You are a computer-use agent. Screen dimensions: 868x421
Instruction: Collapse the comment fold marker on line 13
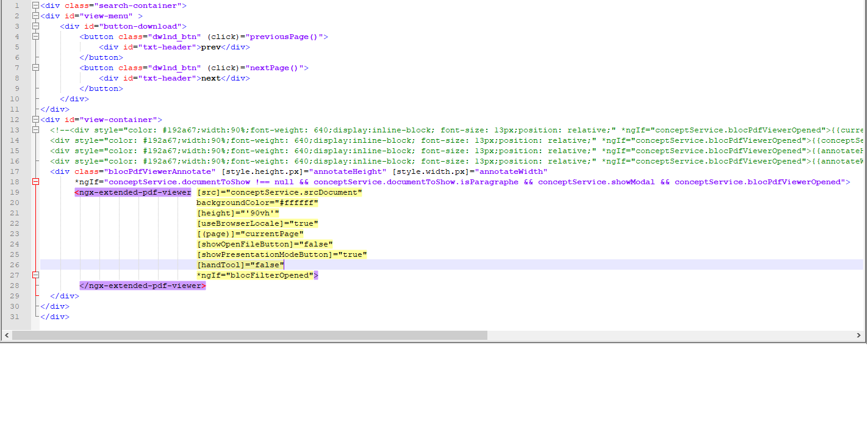[35, 130]
